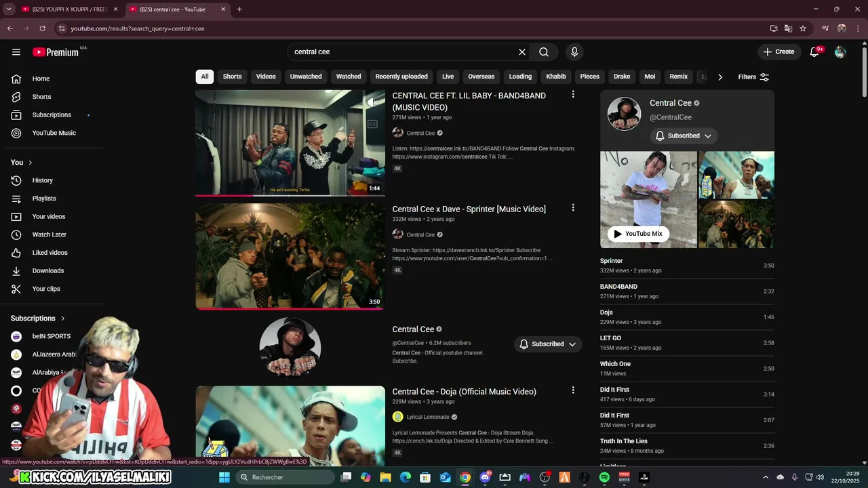Expand the Subscriptions section header

38,319
